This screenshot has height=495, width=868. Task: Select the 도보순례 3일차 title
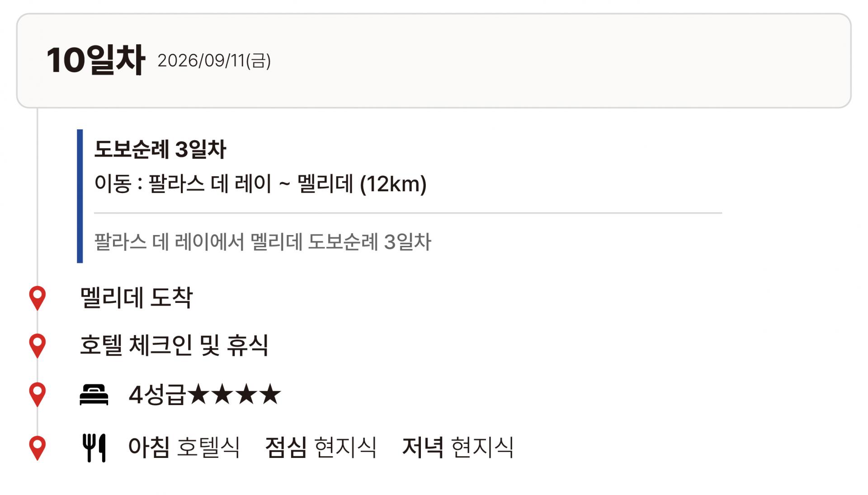(160, 149)
